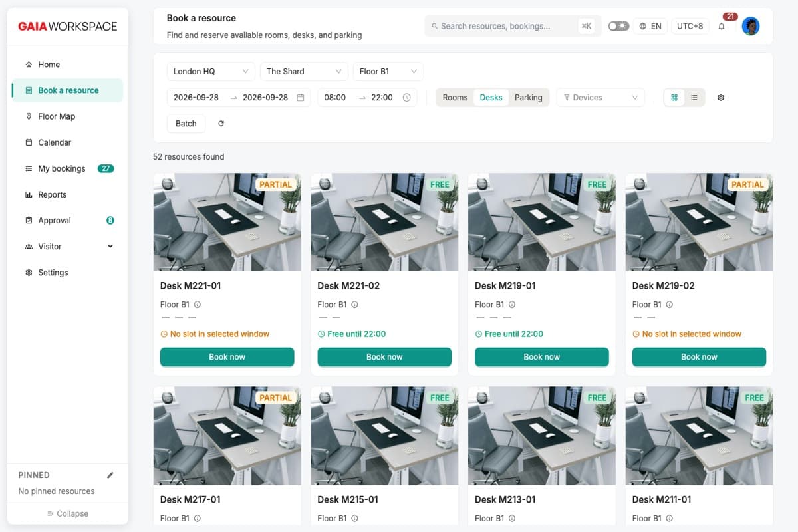Collapse the sidebar
The image size is (798, 532).
67,513
